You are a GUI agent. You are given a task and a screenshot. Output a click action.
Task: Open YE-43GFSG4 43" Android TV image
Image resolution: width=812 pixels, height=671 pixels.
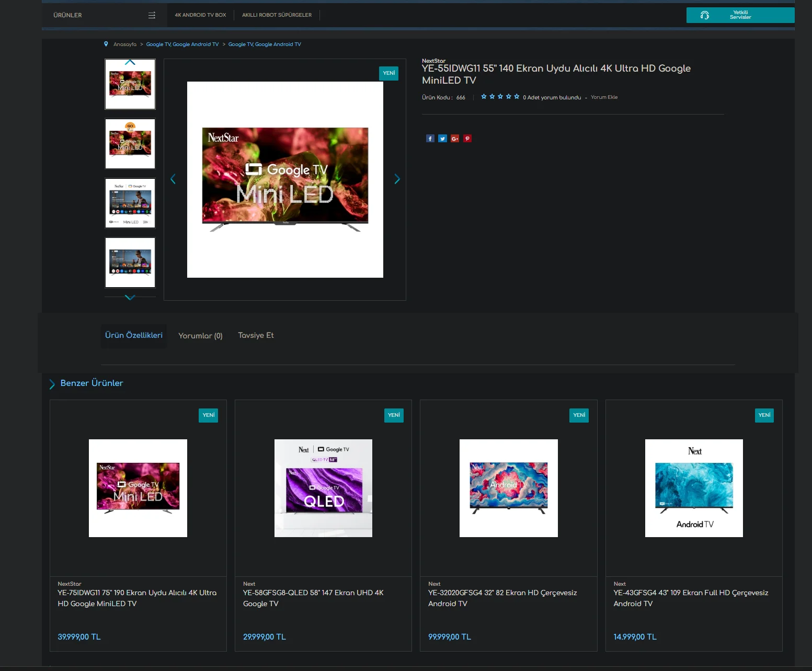694,488
